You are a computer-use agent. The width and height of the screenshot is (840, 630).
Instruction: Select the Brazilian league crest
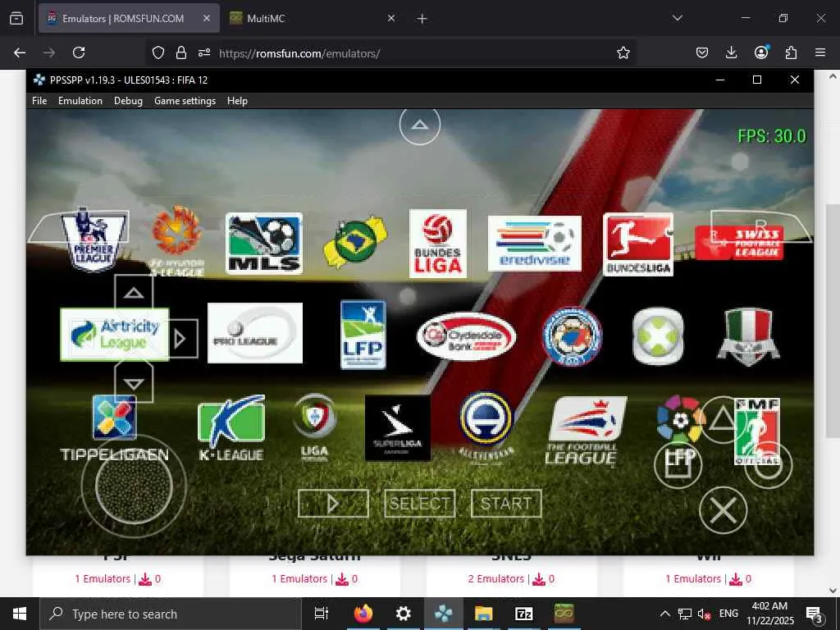[354, 242]
